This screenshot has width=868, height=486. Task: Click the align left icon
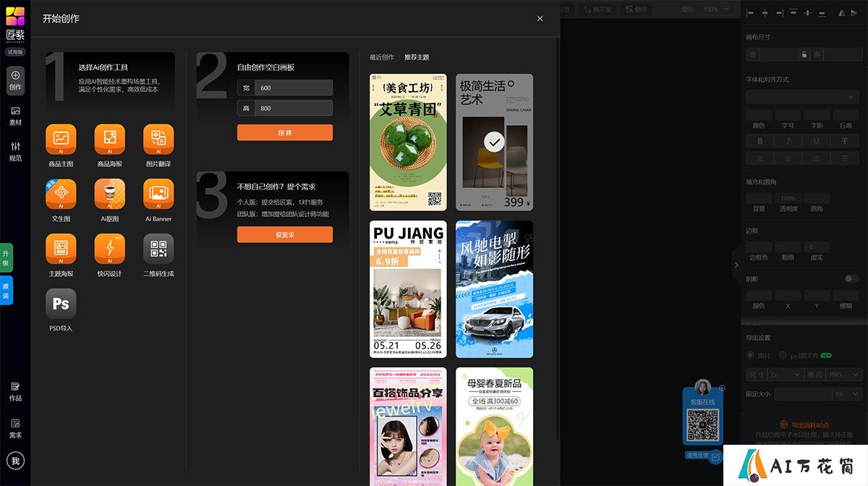pyautogui.click(x=750, y=13)
